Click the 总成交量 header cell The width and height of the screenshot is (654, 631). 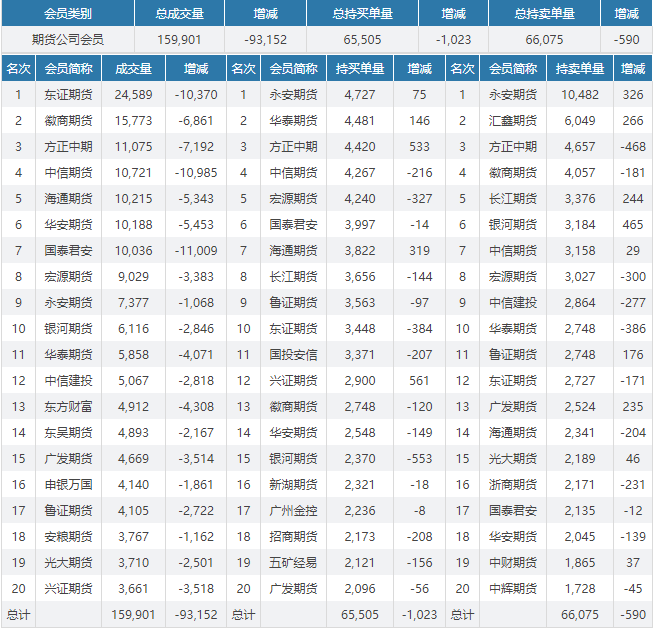(179, 14)
